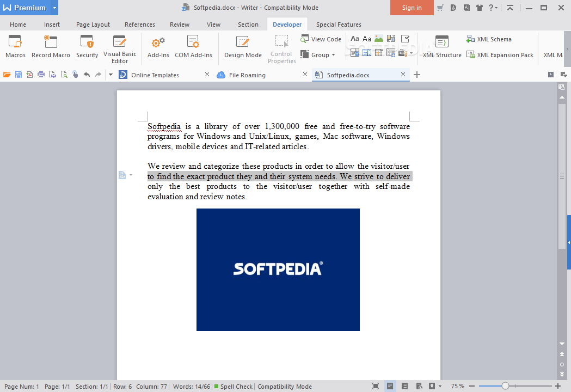The height and width of the screenshot is (392, 571).
Task: Open tab list dropdown at far right
Action: pos(564,75)
